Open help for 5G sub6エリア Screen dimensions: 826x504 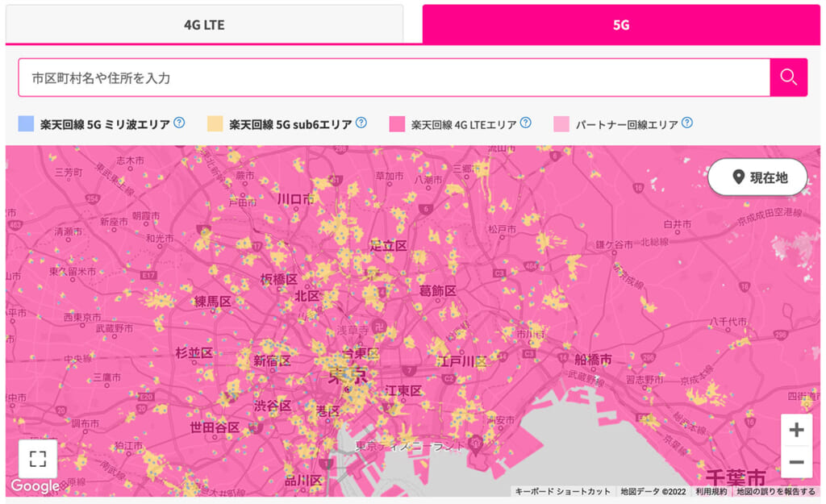[x=361, y=123]
